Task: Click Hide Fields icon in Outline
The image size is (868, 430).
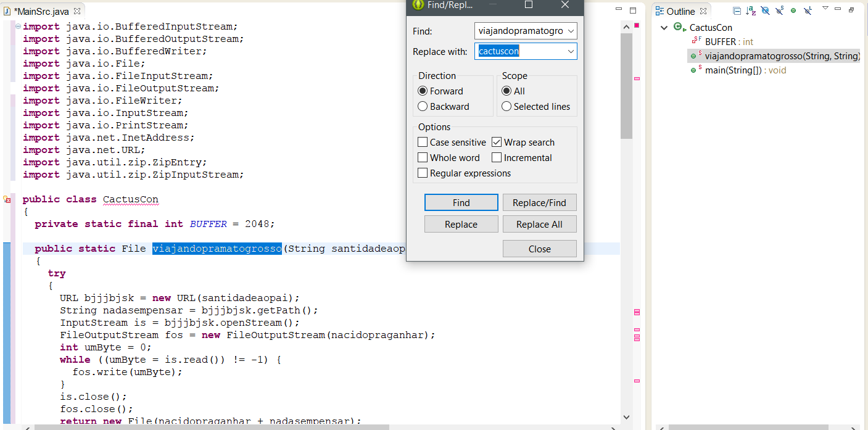Action: coord(765,11)
